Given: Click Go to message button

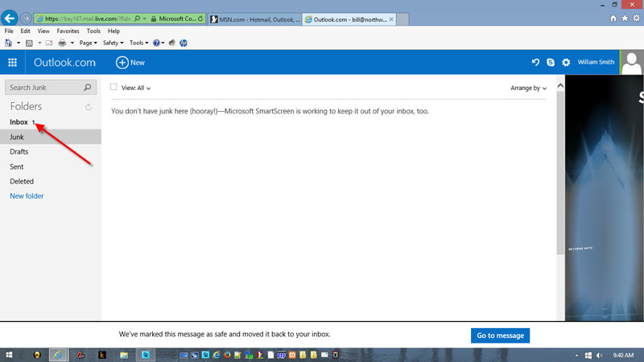Looking at the screenshot, I should (500, 335).
